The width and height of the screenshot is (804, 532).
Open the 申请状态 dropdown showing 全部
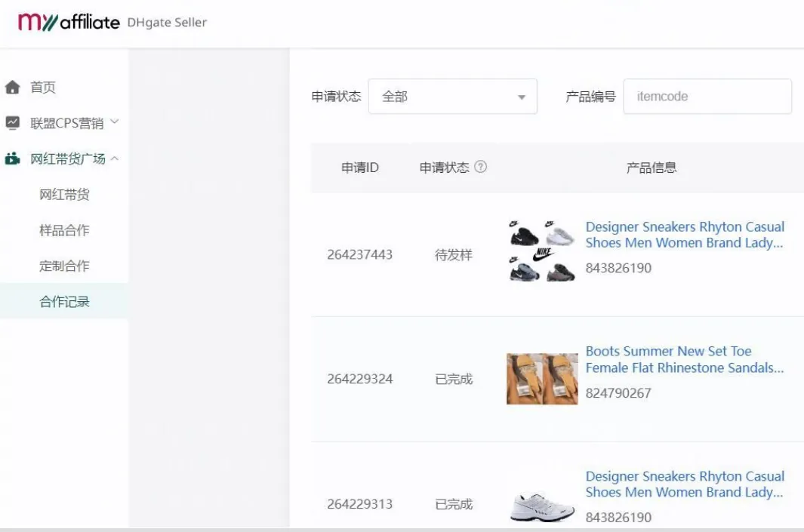453,97
